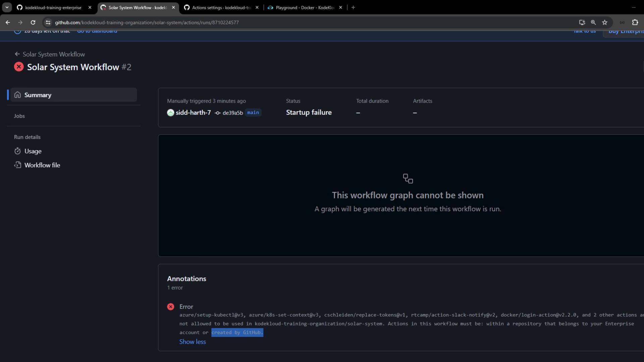Switch to the Playground Docker KodeKloud tab
The width and height of the screenshot is (644, 362).
(304, 7)
